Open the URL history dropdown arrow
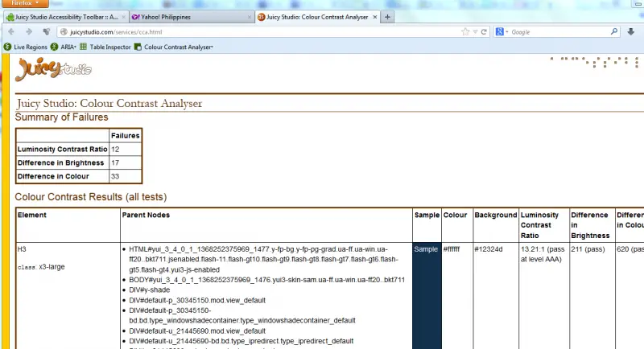The width and height of the screenshot is (644, 349). (x=475, y=31)
